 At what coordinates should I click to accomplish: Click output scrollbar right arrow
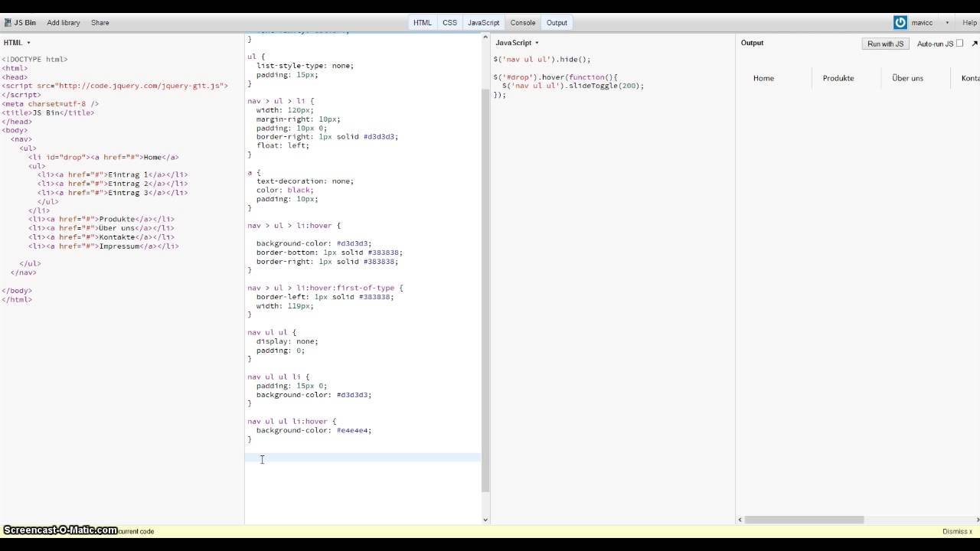pyautogui.click(x=975, y=520)
